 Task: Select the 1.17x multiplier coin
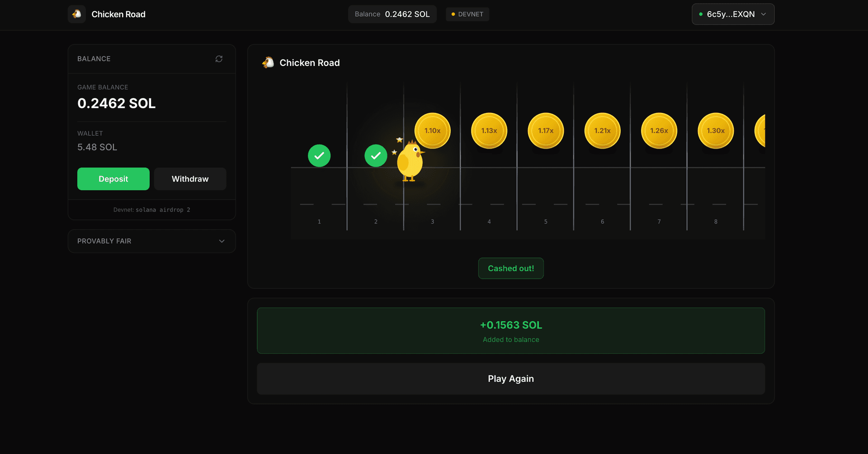(x=546, y=131)
